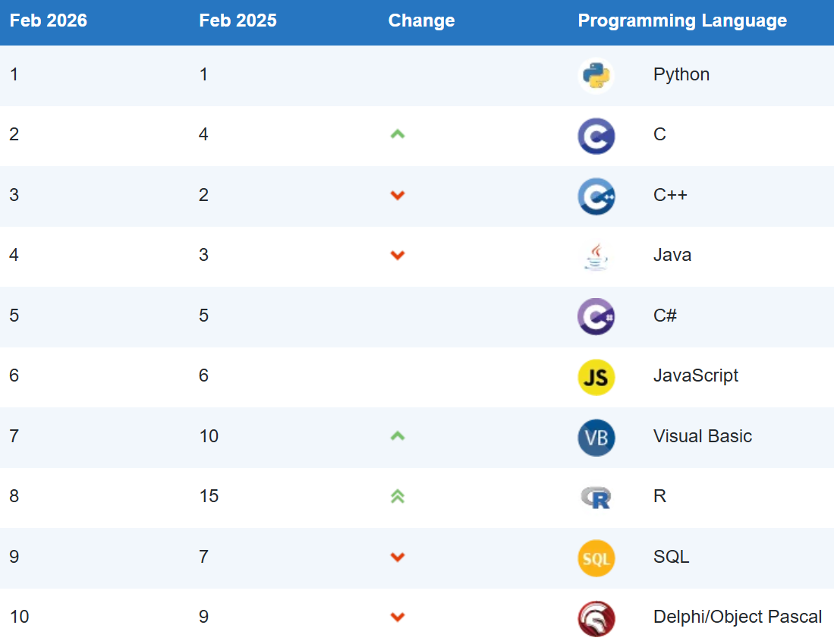Click the Feb 2025 column header

238,20
